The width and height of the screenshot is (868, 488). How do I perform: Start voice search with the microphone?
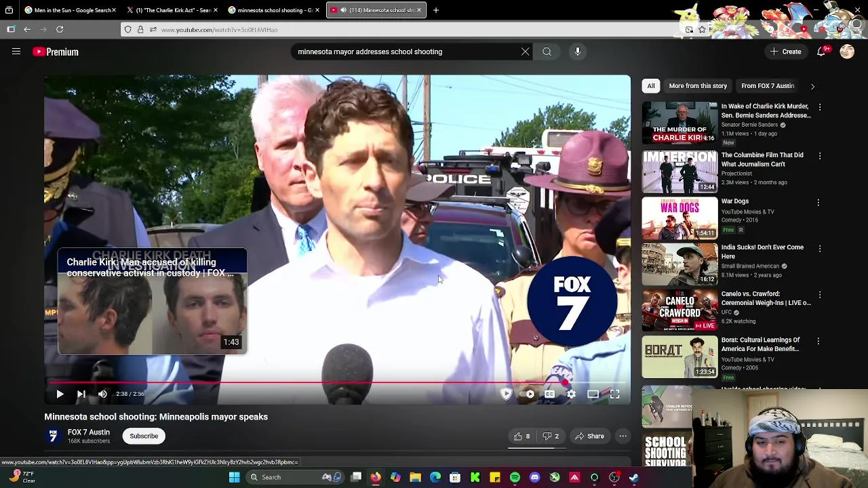(x=578, y=52)
